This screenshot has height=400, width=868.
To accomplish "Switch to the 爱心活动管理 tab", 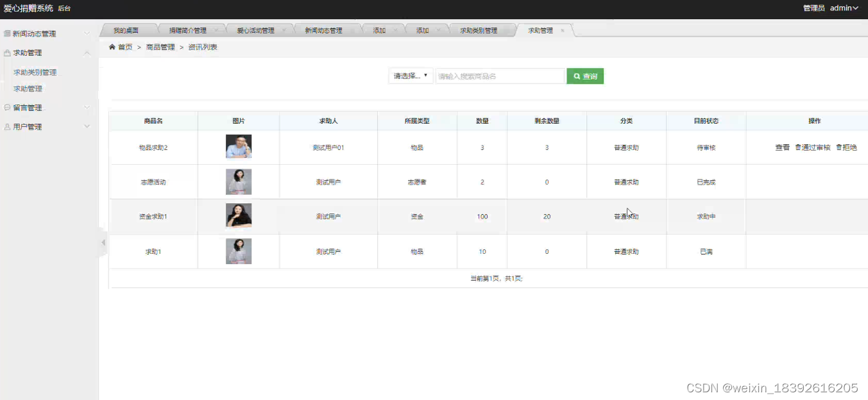I will tap(255, 30).
